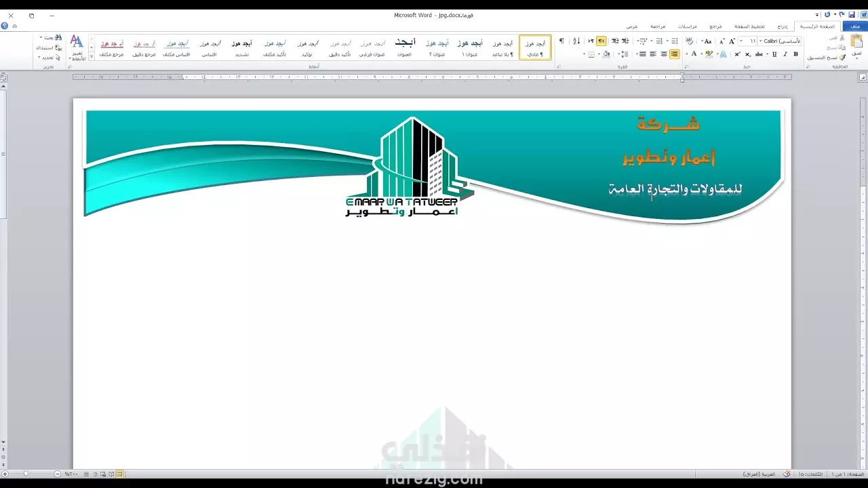Click the subscript x₂ icon
The width and height of the screenshot is (868, 488).
click(748, 54)
